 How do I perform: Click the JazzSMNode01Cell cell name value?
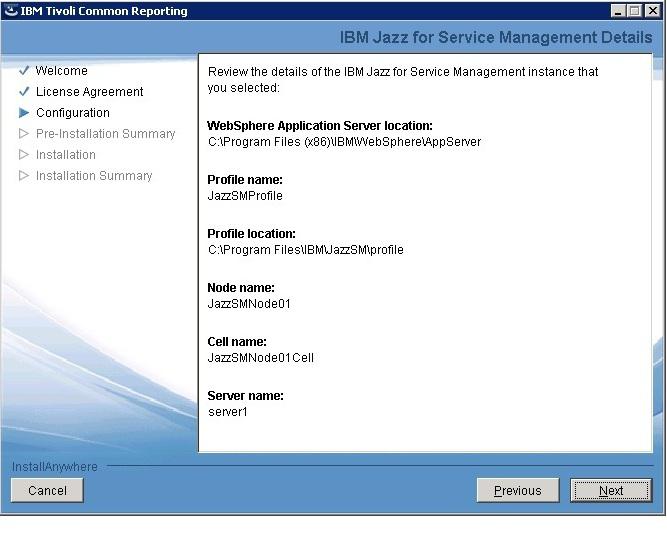pos(261,358)
